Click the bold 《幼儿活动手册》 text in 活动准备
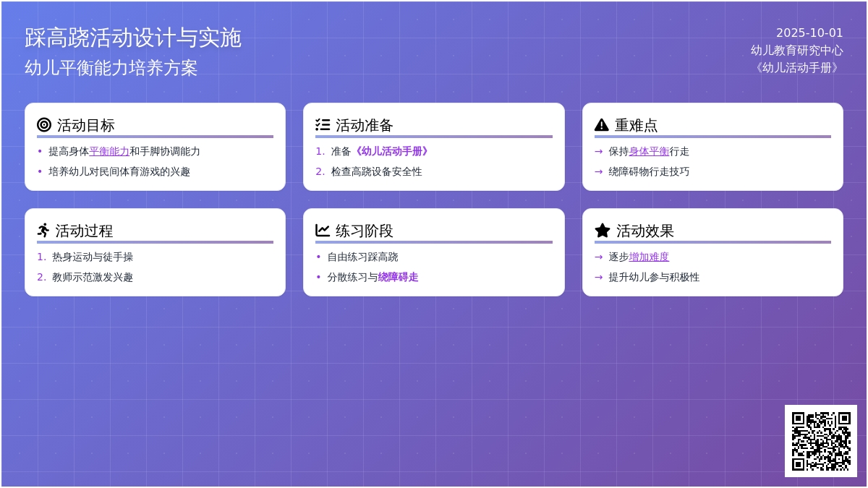Image resolution: width=868 pixels, height=488 pixels. (x=391, y=152)
